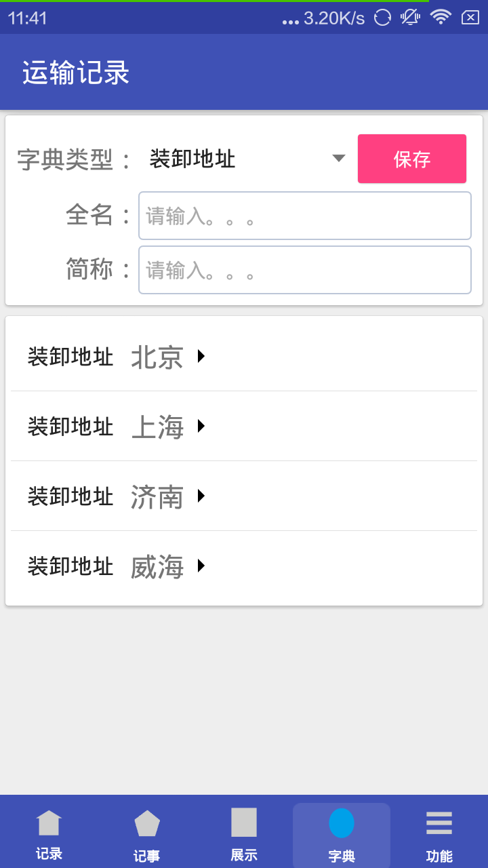Tap the hamburger icon for 功能
Viewport: 488px width, 868px height.
[x=439, y=823]
